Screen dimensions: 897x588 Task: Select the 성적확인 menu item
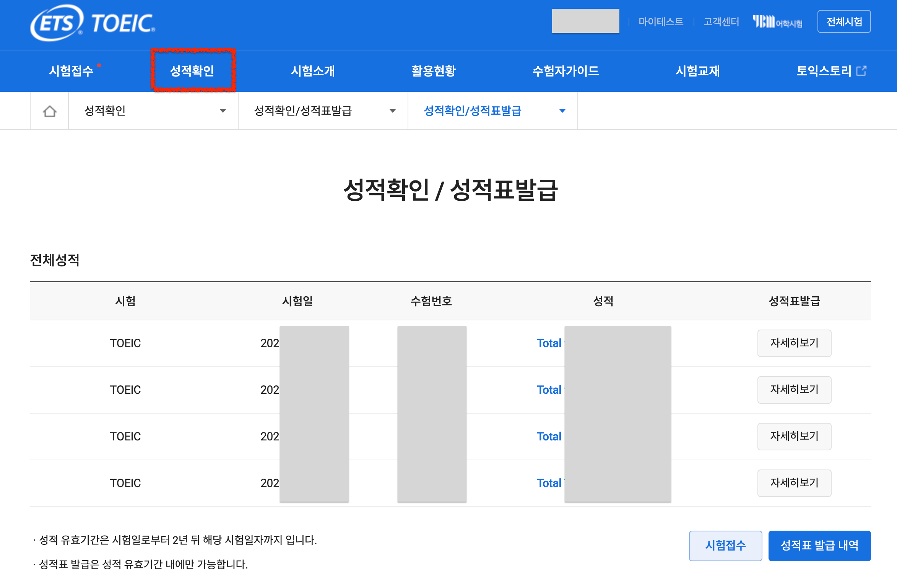(x=192, y=71)
